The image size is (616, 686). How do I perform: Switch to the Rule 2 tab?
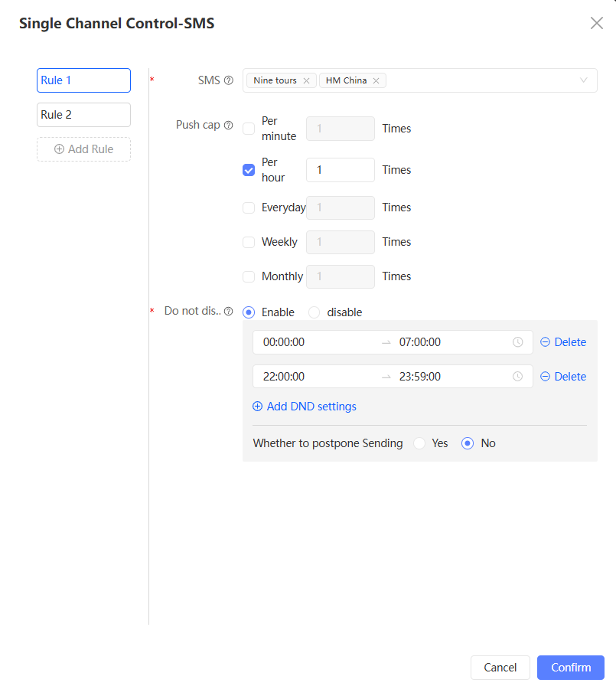coord(83,115)
